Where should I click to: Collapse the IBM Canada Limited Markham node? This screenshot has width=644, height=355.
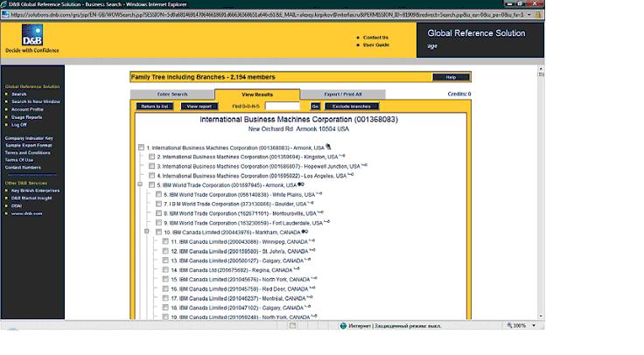click(x=147, y=232)
